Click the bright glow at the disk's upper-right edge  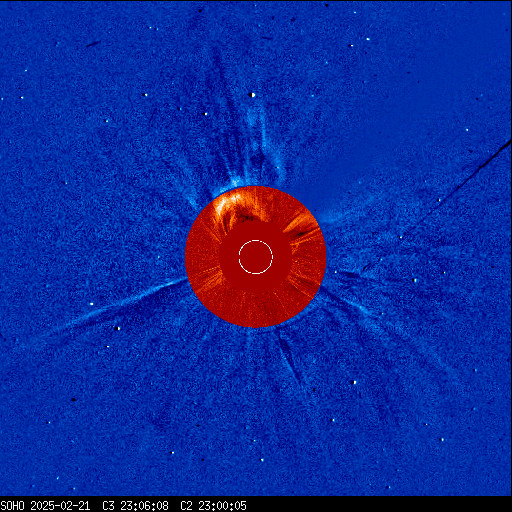[x=330, y=218]
